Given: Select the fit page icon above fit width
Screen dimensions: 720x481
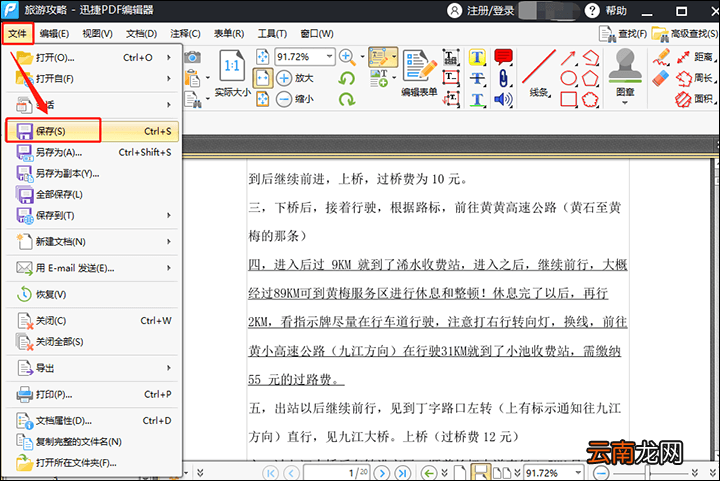Looking at the screenshot, I should tap(263, 57).
